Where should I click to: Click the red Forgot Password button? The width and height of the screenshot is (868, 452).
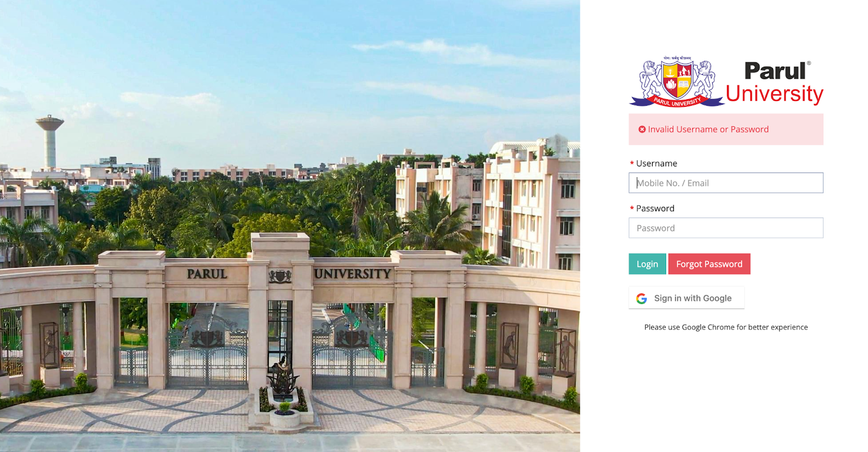coord(709,264)
